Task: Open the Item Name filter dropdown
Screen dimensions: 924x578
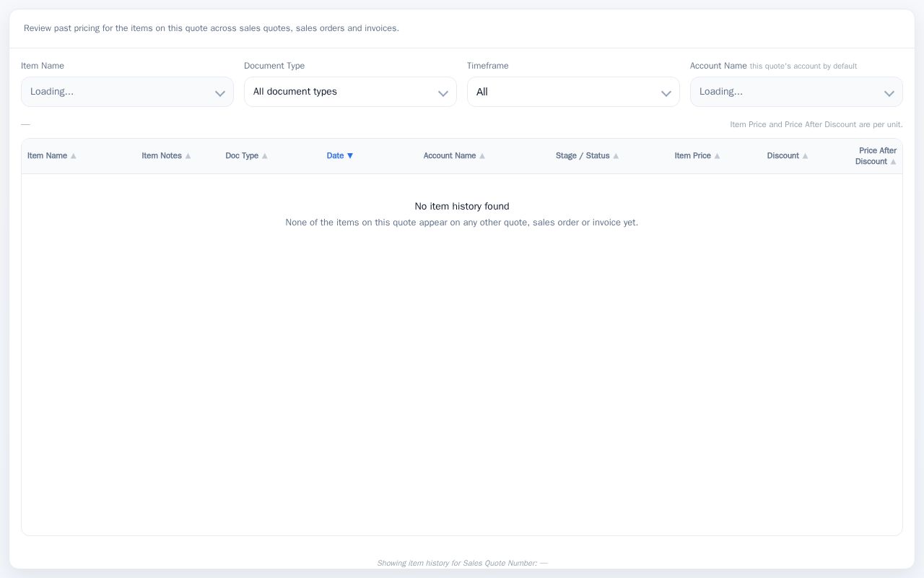Action: pos(127,92)
